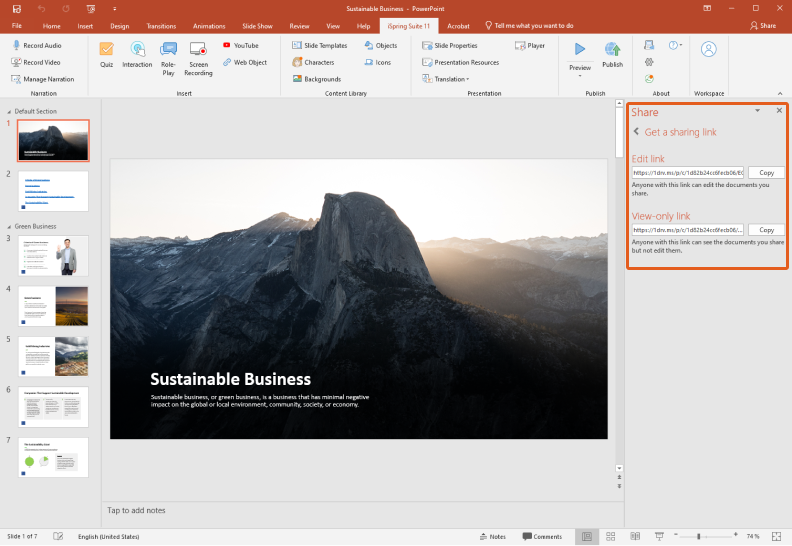Click the Record Audio microphone icon
Viewport: 792px width, 546px height.
point(17,45)
